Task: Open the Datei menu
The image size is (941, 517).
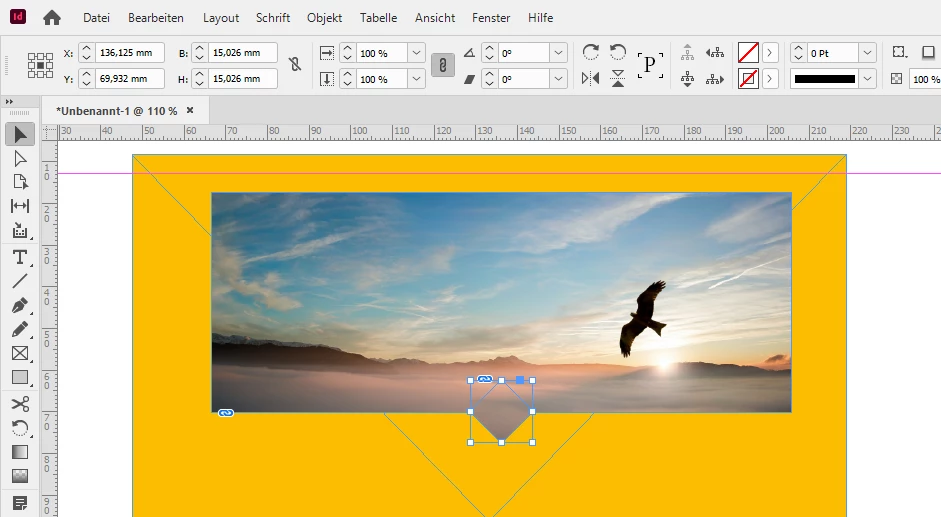Action: (97, 18)
